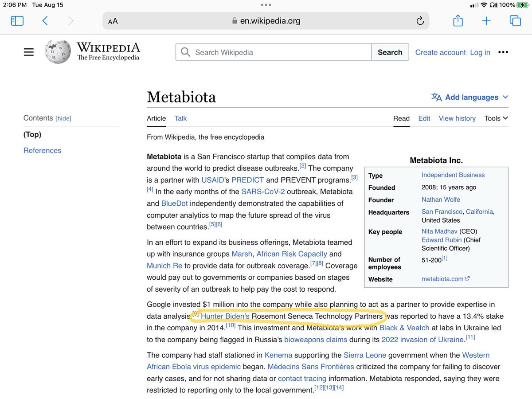Tap the Wikipedia wordmark text logo

click(108, 51)
